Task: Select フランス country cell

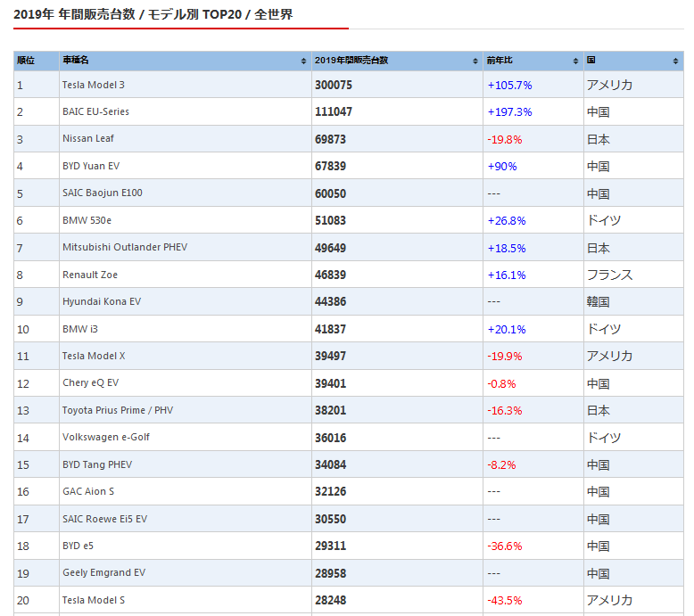Action: point(634,275)
